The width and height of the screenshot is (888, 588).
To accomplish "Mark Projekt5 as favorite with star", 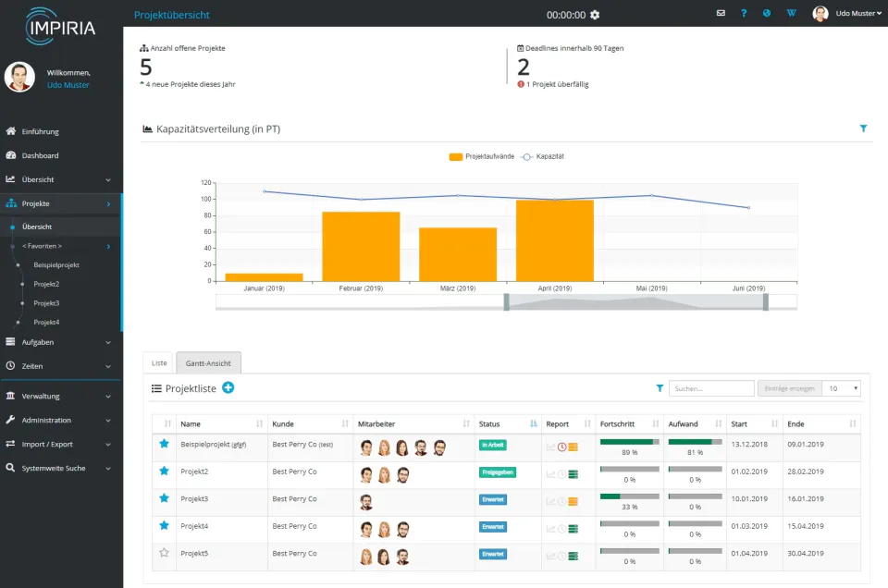I will pyautogui.click(x=165, y=552).
